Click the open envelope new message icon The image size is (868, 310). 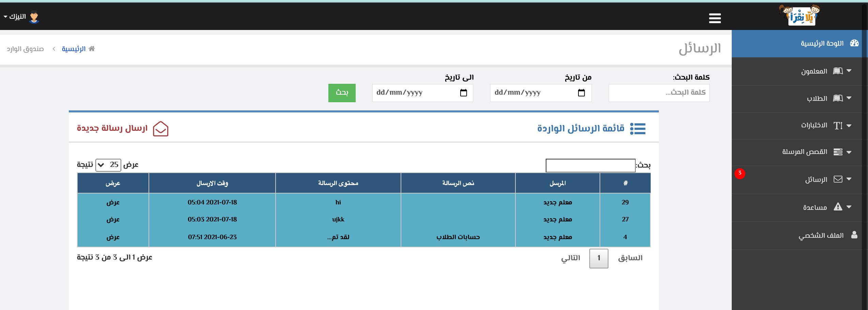point(161,129)
